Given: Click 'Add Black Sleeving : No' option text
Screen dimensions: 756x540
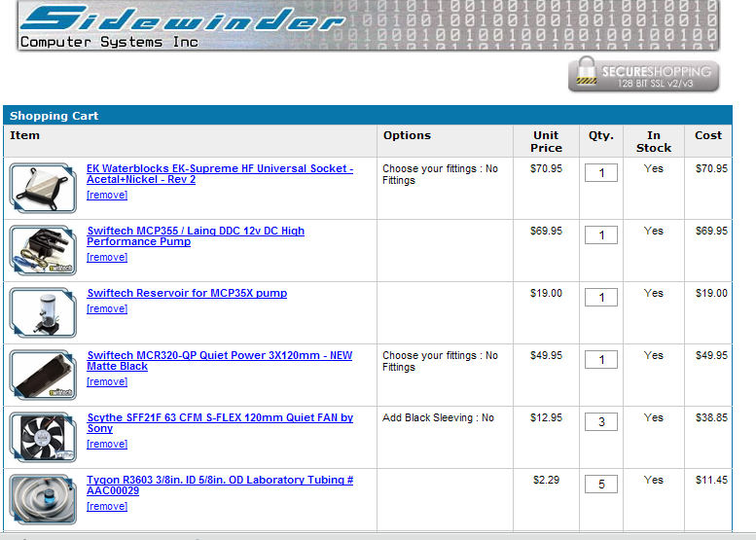Looking at the screenshot, I should (x=438, y=417).
